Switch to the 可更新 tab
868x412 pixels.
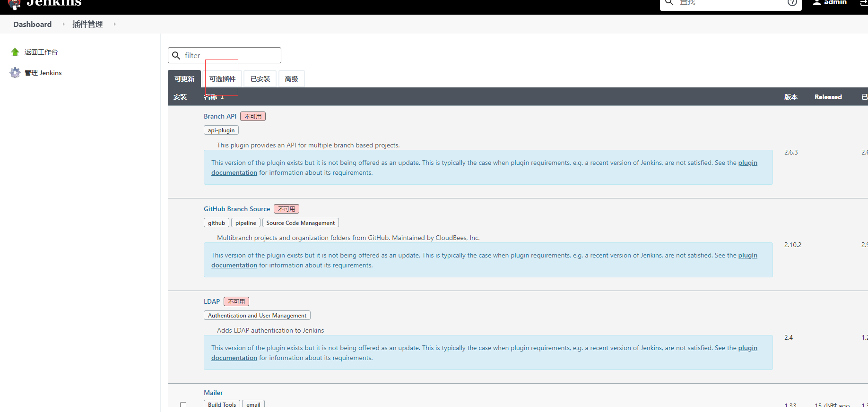click(x=184, y=79)
